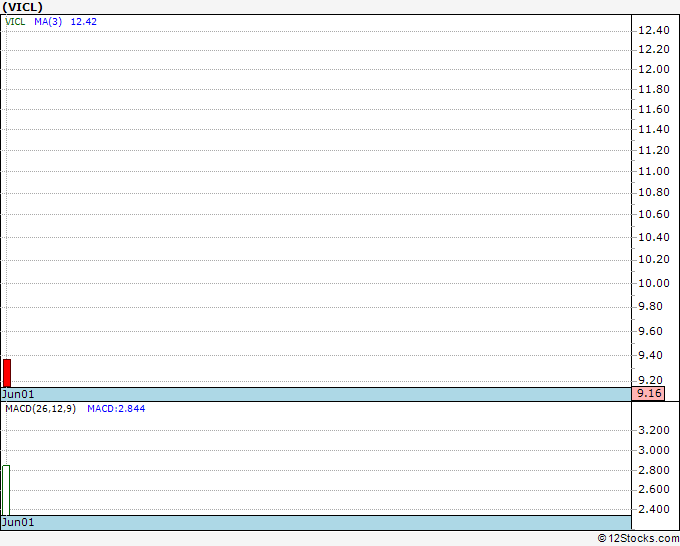
Task: Click the Jun01 date on MACD axis
Action: click(18, 522)
